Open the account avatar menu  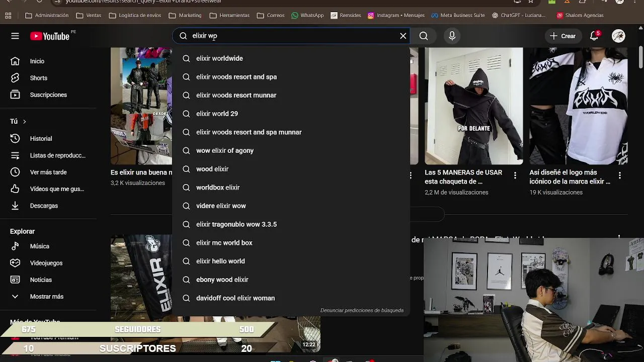pyautogui.click(x=618, y=36)
